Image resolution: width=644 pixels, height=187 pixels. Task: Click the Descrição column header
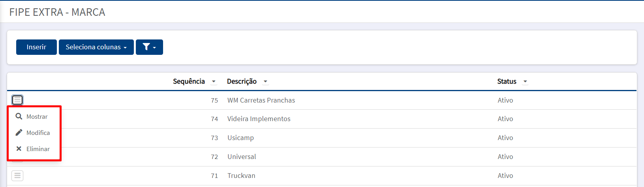242,81
